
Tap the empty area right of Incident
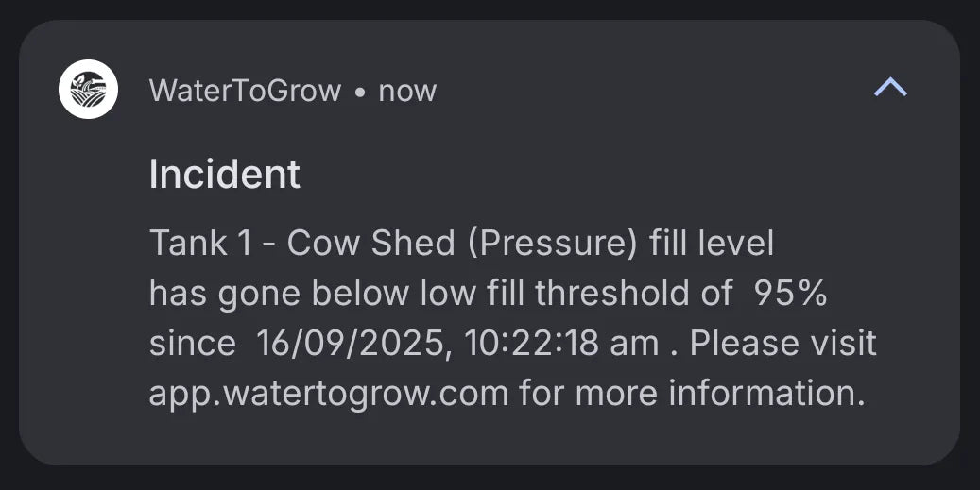click(x=614, y=175)
